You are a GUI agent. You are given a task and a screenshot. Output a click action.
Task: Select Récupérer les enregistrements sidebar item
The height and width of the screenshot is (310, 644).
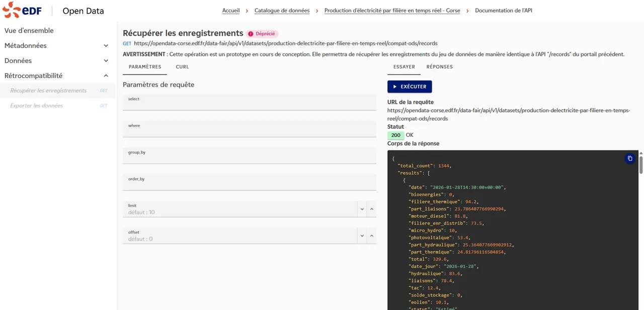point(57,91)
